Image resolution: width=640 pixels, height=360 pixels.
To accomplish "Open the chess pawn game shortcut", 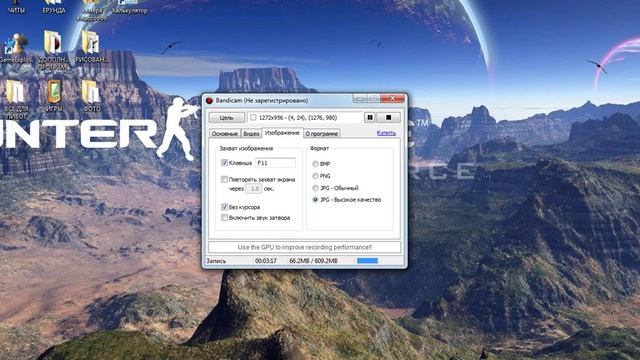I will [x=16, y=48].
